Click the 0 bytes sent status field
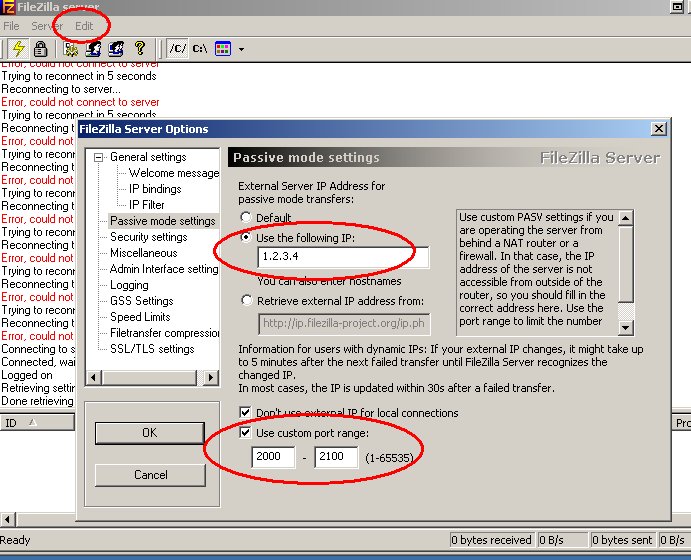This screenshot has width=691, height=560. [x=622, y=540]
